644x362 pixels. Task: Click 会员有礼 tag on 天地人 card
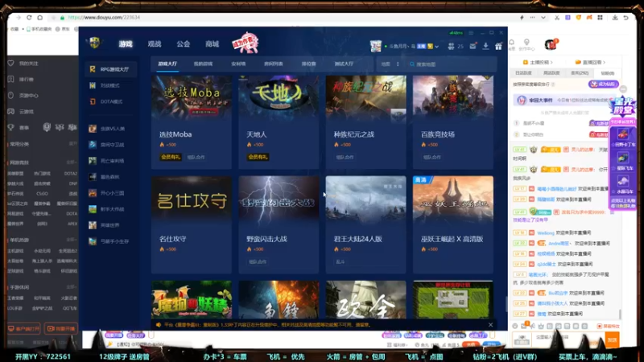[258, 157]
